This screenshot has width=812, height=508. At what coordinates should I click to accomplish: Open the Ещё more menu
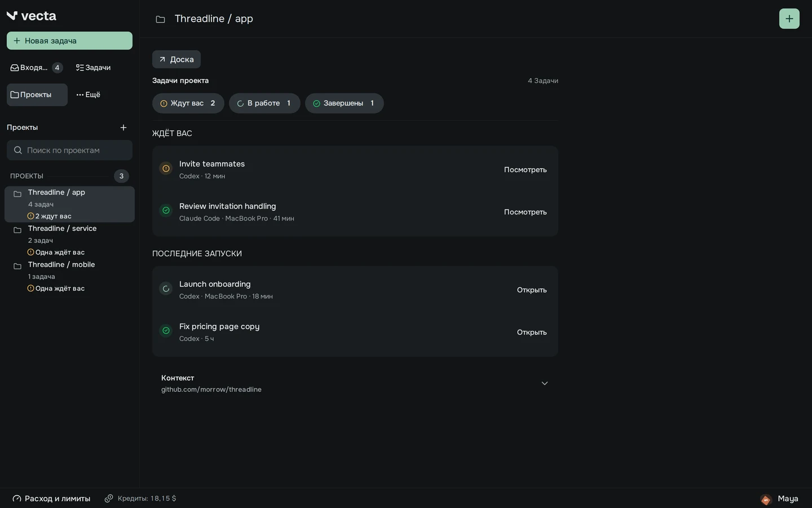click(x=89, y=95)
